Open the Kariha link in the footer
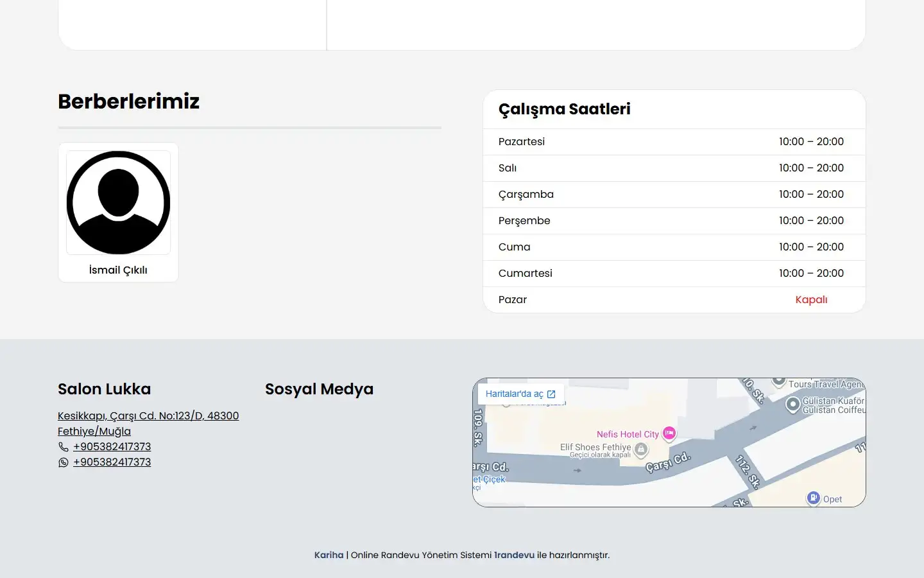Image resolution: width=924 pixels, height=578 pixels. pyautogui.click(x=329, y=555)
